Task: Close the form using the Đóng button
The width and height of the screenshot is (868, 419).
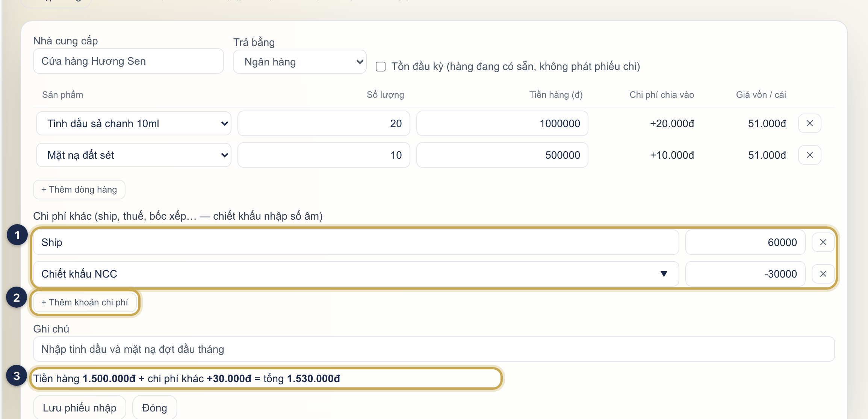Action: pos(154,408)
